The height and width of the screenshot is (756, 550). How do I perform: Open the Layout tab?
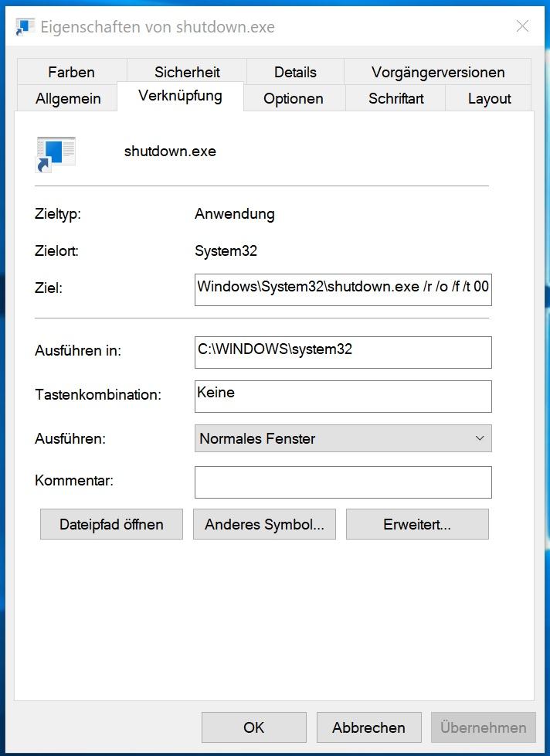point(489,98)
